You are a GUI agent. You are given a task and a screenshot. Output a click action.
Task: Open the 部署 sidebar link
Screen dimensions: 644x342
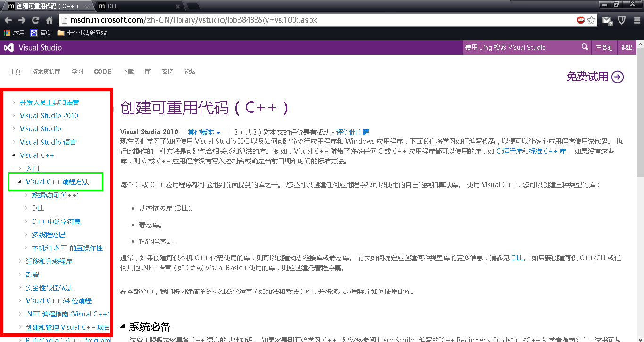(33, 274)
